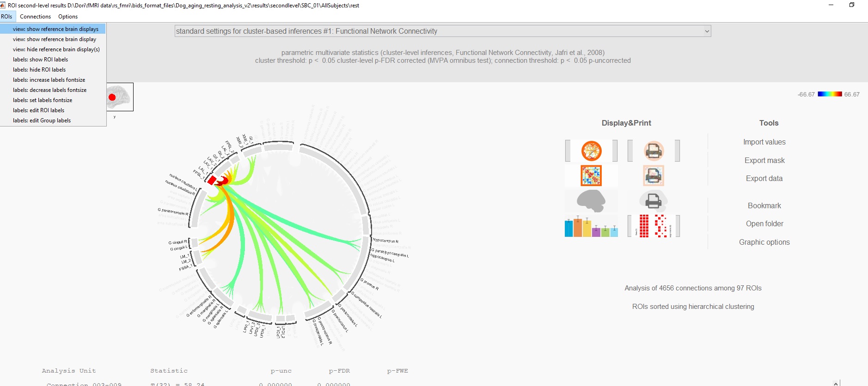
Task: Open the gray brain 3D display icon
Action: [x=591, y=201]
